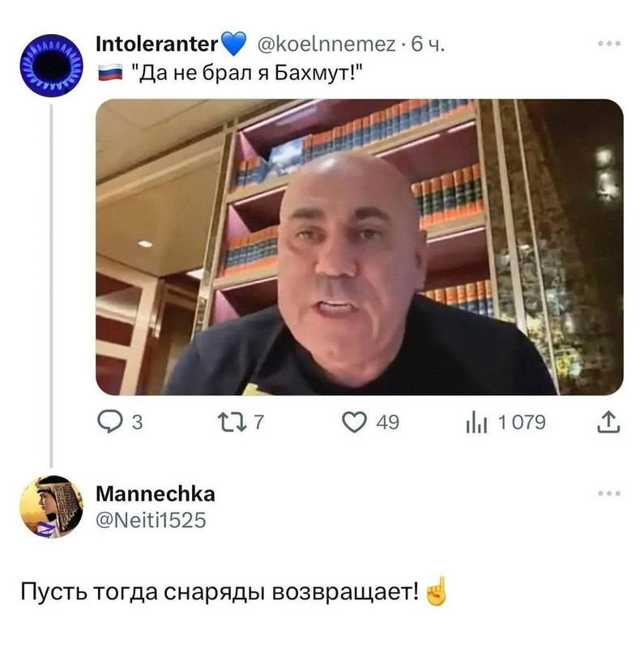The image size is (644, 648).
Task: Open the tweet text "Да не брал я Бахмут!"
Action: tap(247, 74)
